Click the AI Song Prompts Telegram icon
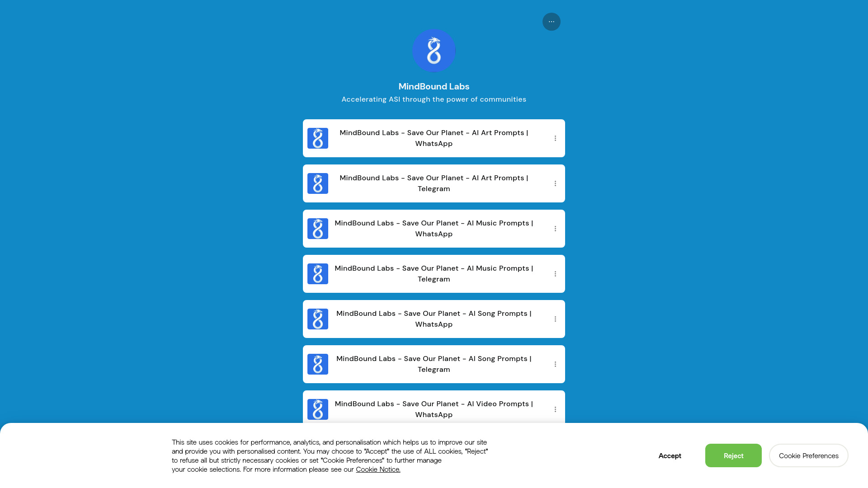 [x=318, y=364]
